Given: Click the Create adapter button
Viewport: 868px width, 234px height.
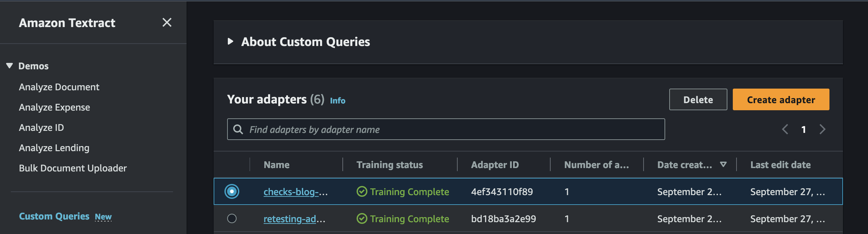Looking at the screenshot, I should (781, 99).
